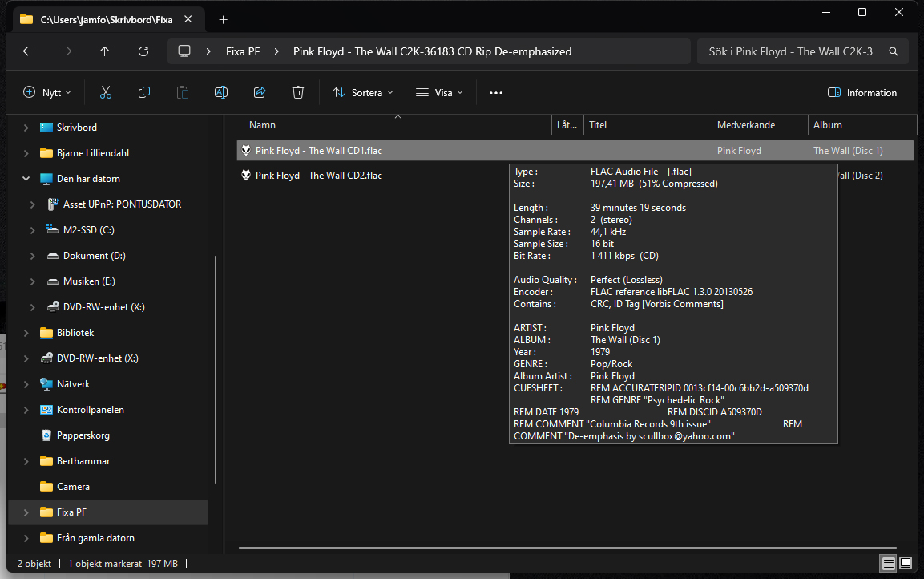This screenshot has height=579, width=924.
Task: Refresh the current folder view
Action: coord(143,51)
